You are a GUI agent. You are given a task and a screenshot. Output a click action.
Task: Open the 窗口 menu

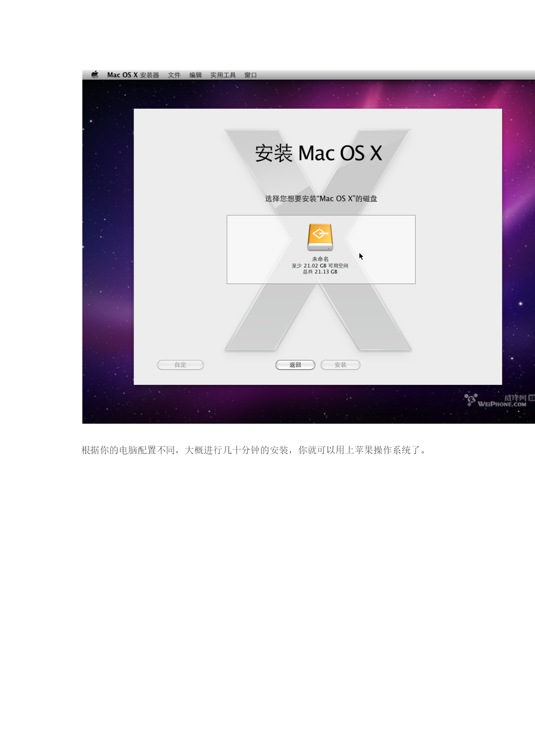coord(250,75)
